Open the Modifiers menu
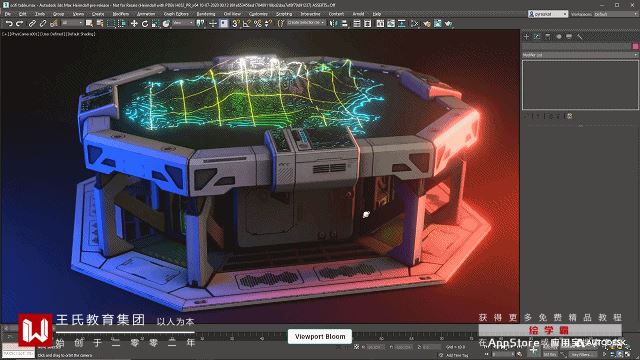The height and width of the screenshot is (360, 640). pyautogui.click(x=121, y=14)
